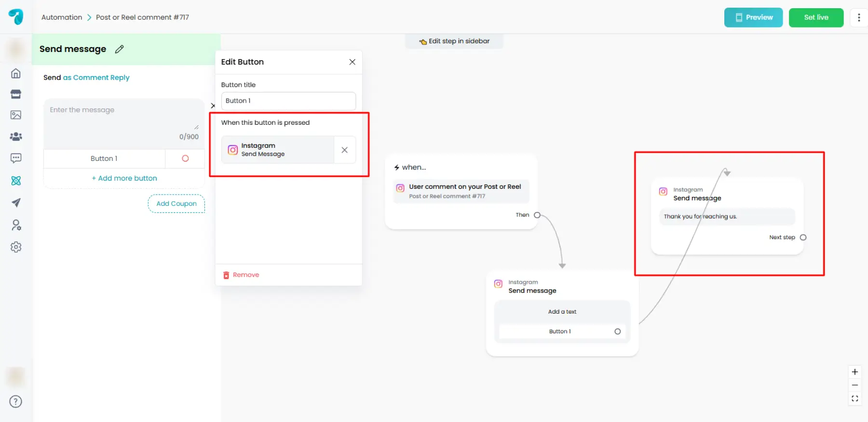Open the paper plane broadcast icon
This screenshot has height=422, width=868.
(16, 202)
